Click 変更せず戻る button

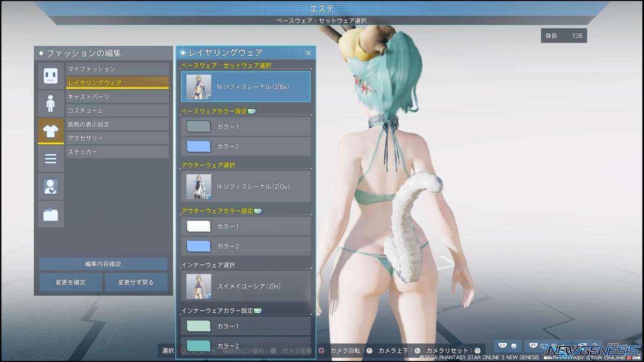[x=136, y=282]
